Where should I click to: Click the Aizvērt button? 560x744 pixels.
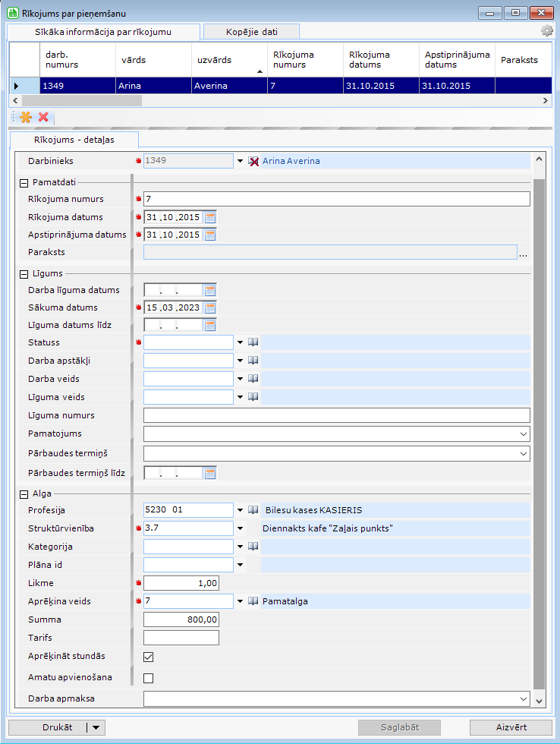coord(510,727)
